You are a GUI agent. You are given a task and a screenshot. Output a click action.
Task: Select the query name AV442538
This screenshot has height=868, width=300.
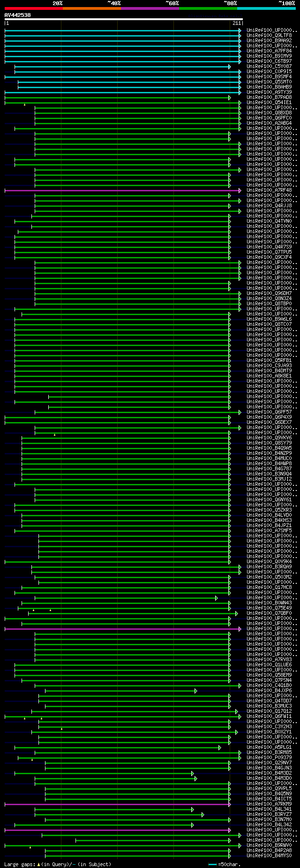tap(18, 15)
